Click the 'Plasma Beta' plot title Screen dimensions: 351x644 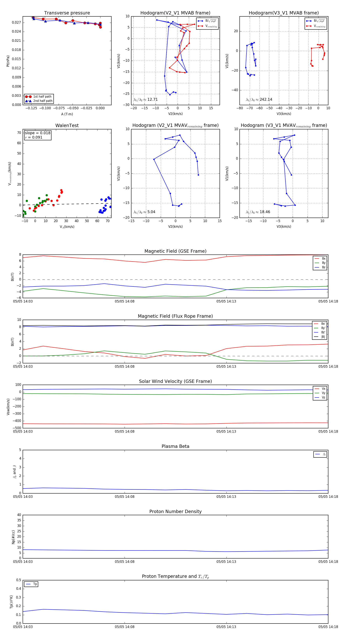pos(175,446)
